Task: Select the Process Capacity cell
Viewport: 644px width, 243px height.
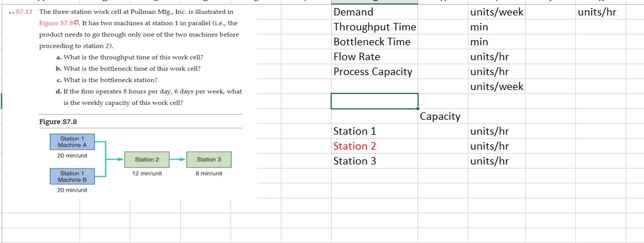Action: [x=374, y=71]
